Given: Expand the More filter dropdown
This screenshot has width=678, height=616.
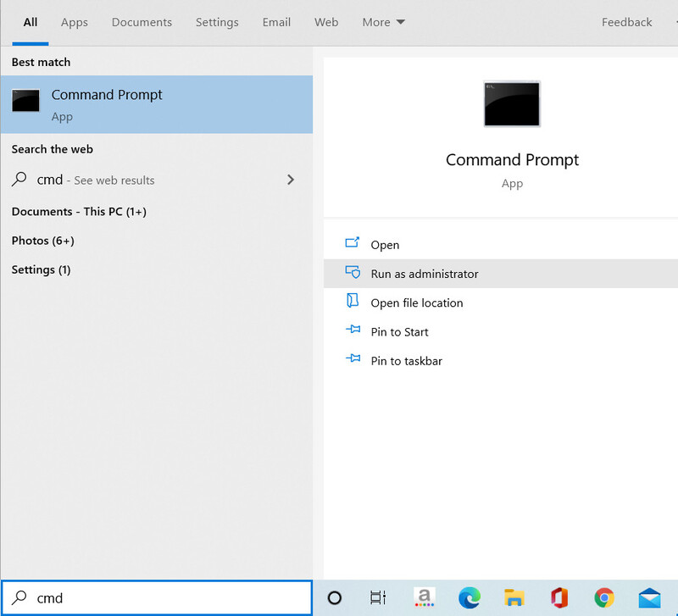Looking at the screenshot, I should [383, 22].
